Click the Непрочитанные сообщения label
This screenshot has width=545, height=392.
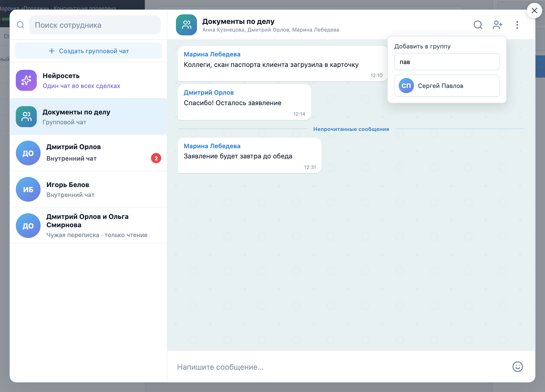(351, 129)
